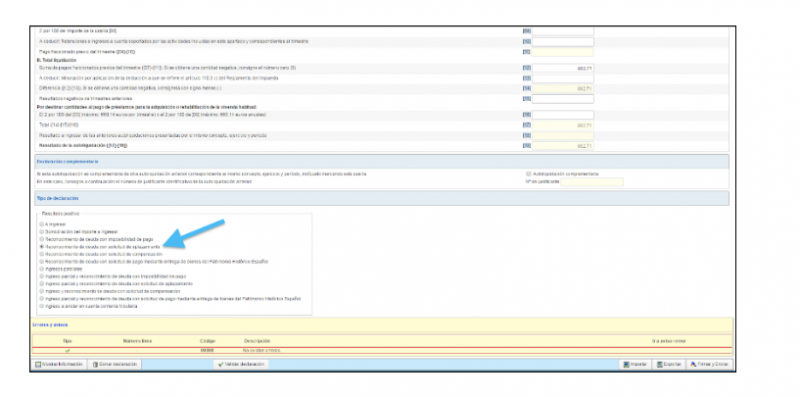The image size is (800, 397).
Task: Select the 'Ingresos parciales' radio option
Action: (x=41, y=268)
